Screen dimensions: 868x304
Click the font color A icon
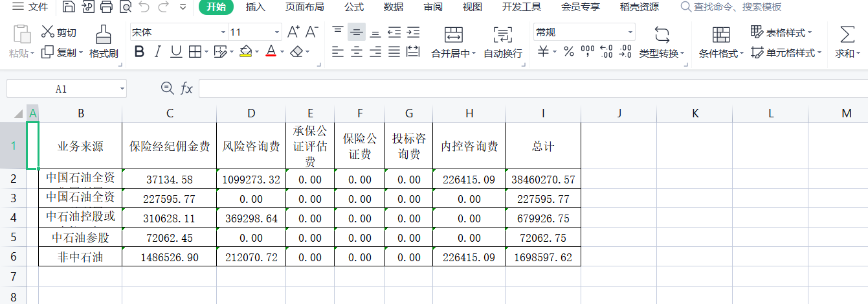pyautogui.click(x=271, y=52)
